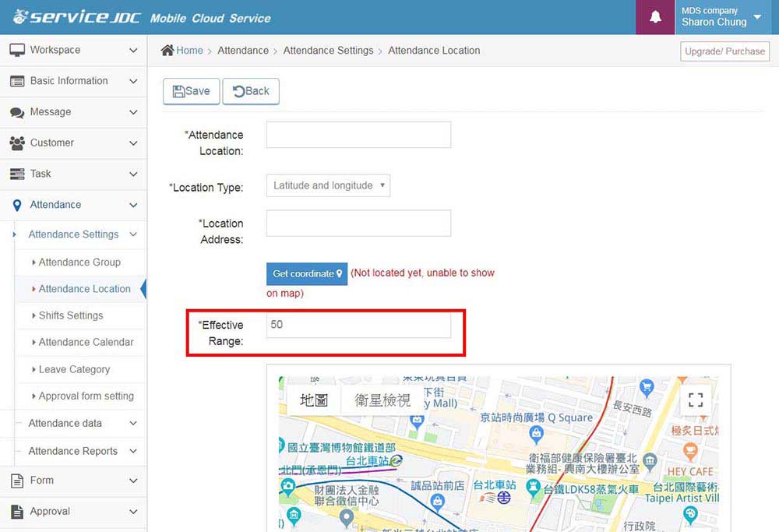Click the Message chat bubbles icon

(x=17, y=112)
